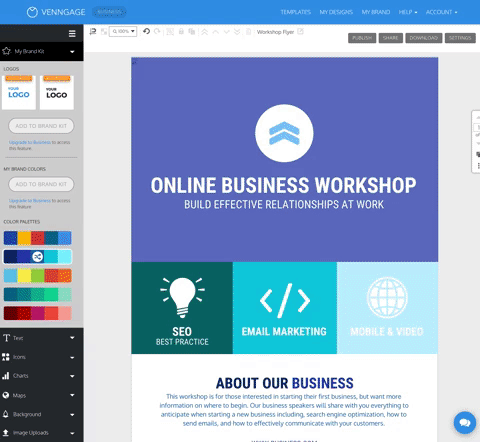Select the globe icon on the flyer
Viewport: 480px width, 442px height.
click(387, 297)
